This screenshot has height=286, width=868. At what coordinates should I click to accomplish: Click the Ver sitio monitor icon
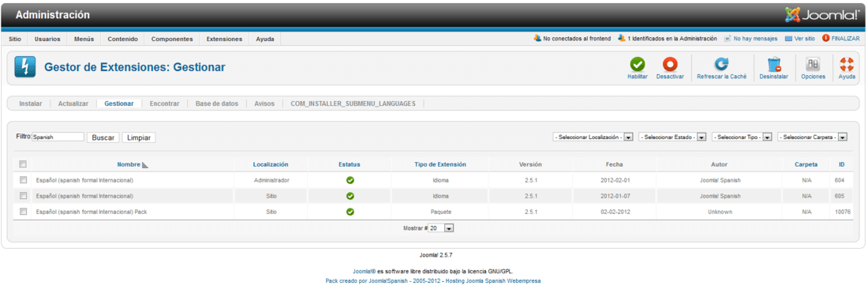tap(788, 39)
